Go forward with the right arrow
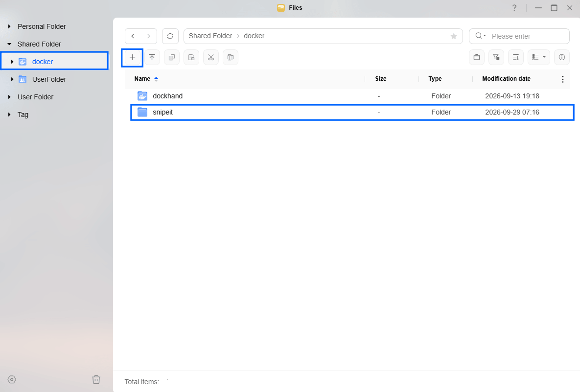This screenshot has width=580, height=392. [x=149, y=36]
